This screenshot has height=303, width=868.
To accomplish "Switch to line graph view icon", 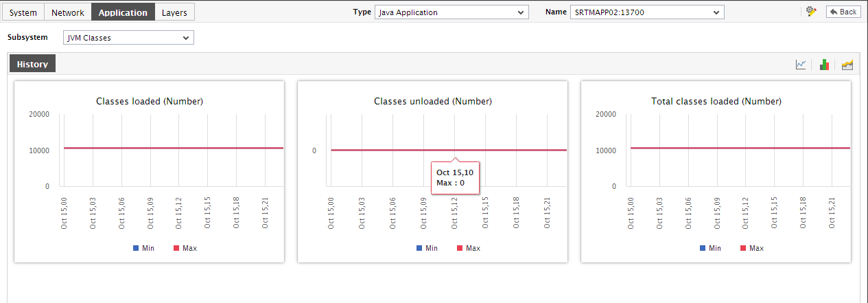I will tap(801, 65).
